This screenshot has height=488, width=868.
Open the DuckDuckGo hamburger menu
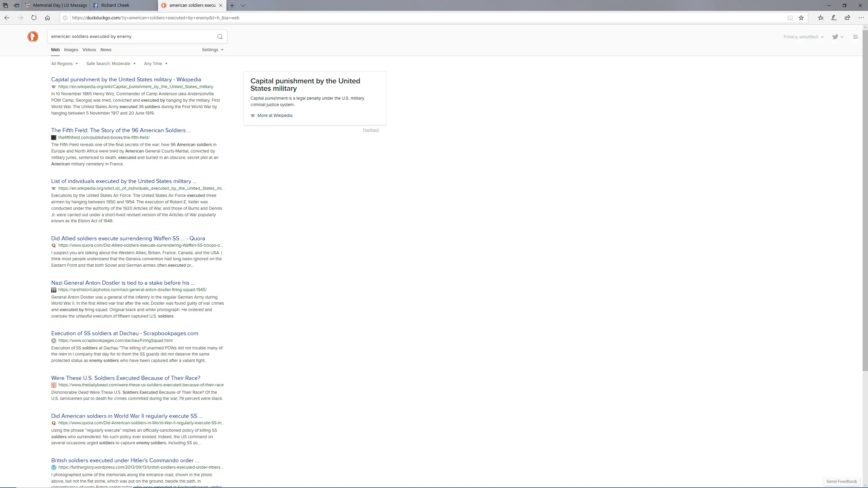pyautogui.click(x=855, y=37)
